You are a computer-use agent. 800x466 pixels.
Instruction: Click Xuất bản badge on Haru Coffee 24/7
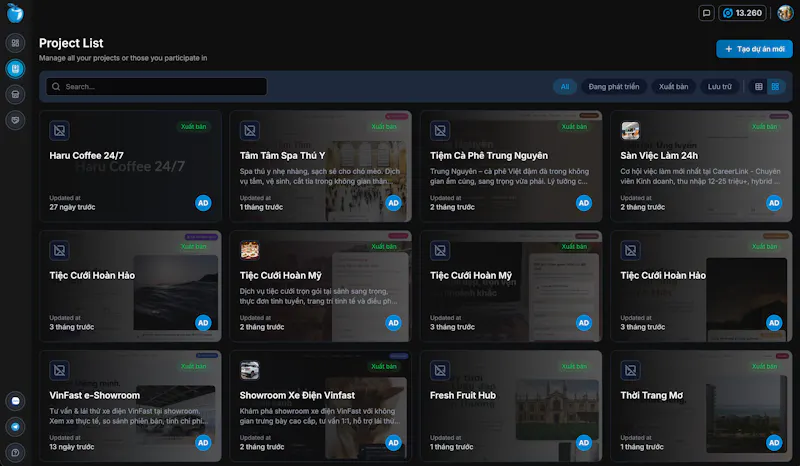(x=193, y=127)
